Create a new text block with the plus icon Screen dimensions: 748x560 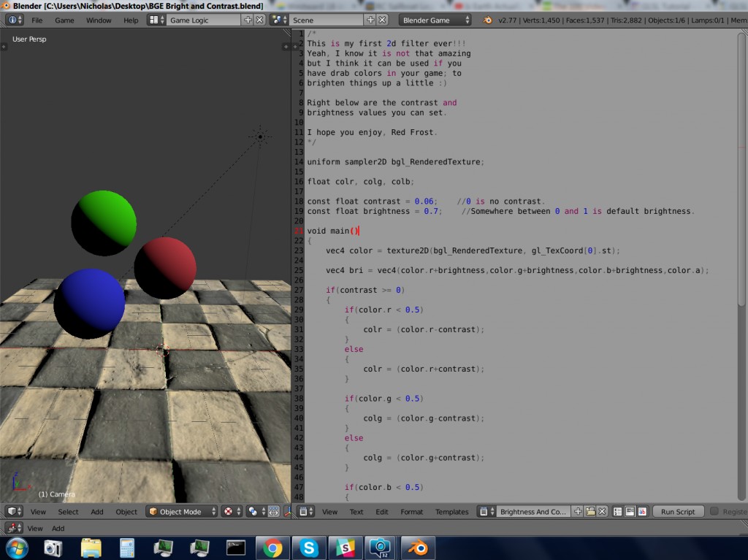(577, 512)
